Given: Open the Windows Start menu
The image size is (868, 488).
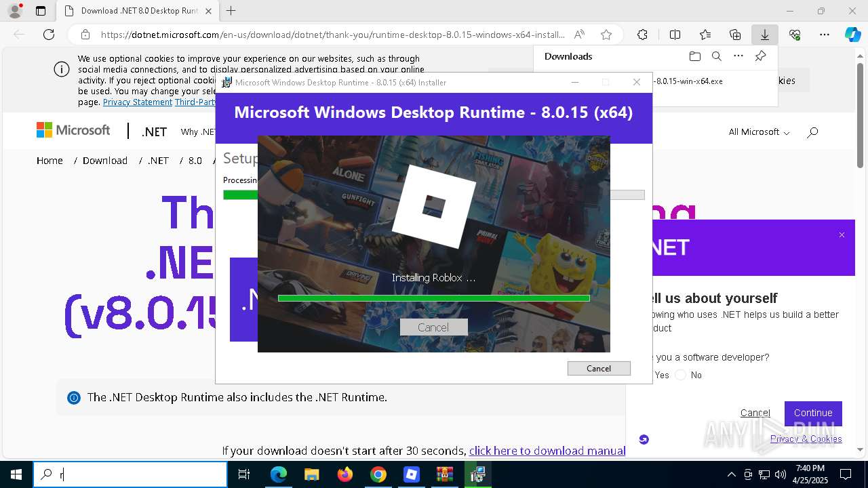Looking at the screenshot, I should 16,474.
